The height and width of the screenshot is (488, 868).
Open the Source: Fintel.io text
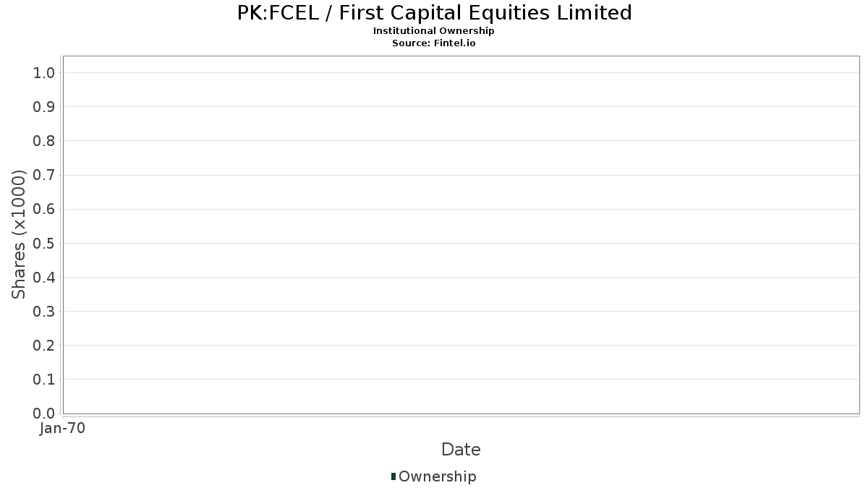pyautogui.click(x=434, y=43)
